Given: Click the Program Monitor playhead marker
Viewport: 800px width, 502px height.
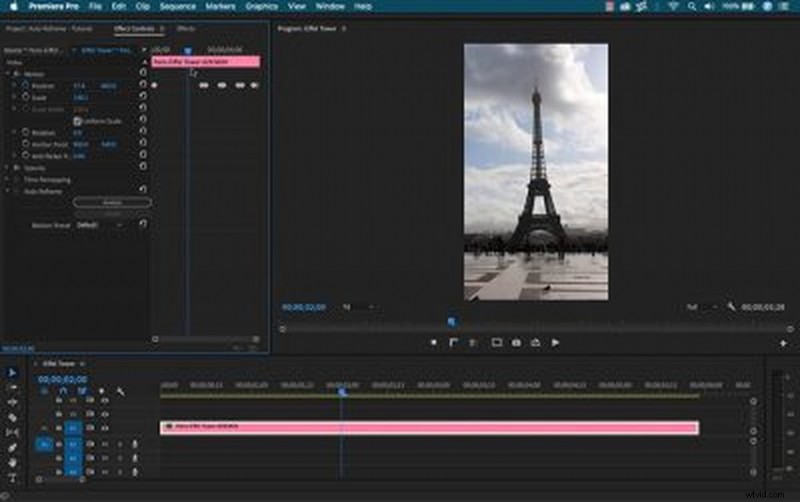Looking at the screenshot, I should click(x=452, y=321).
